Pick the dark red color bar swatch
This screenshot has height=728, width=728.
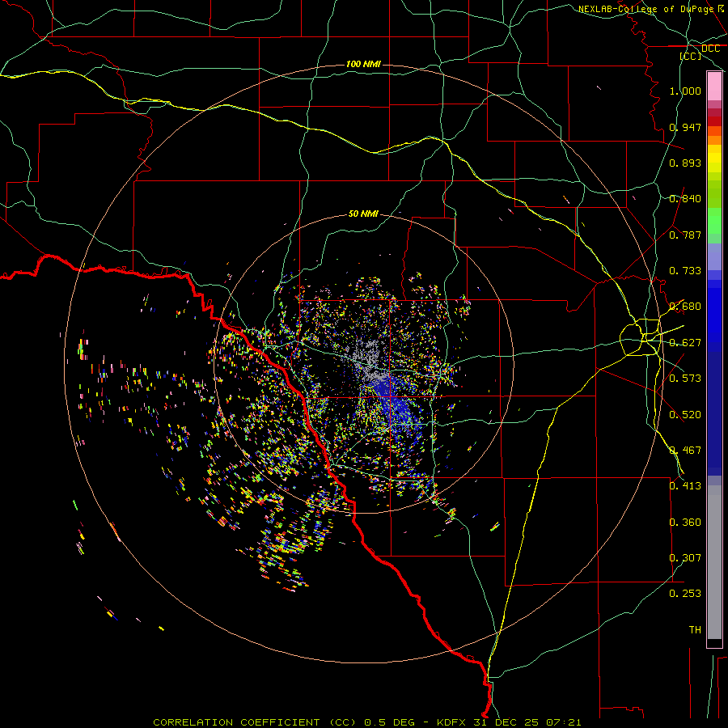pyautogui.click(x=714, y=121)
